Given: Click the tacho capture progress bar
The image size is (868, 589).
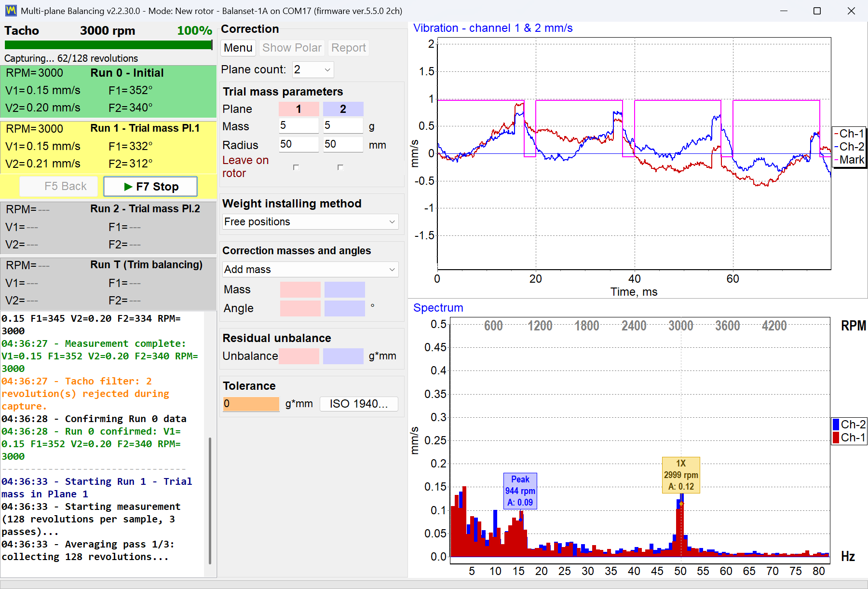Looking at the screenshot, I should coord(108,45).
